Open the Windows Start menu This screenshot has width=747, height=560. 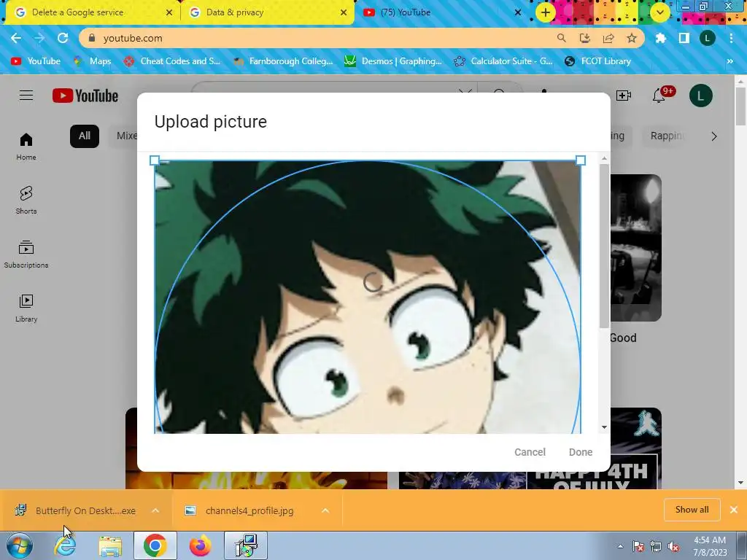pyautogui.click(x=19, y=545)
